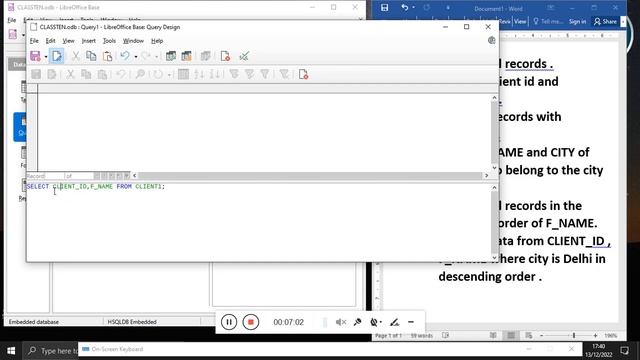Click the document with red badge in lower toolbar
The image size is (640, 360).
(303, 74)
